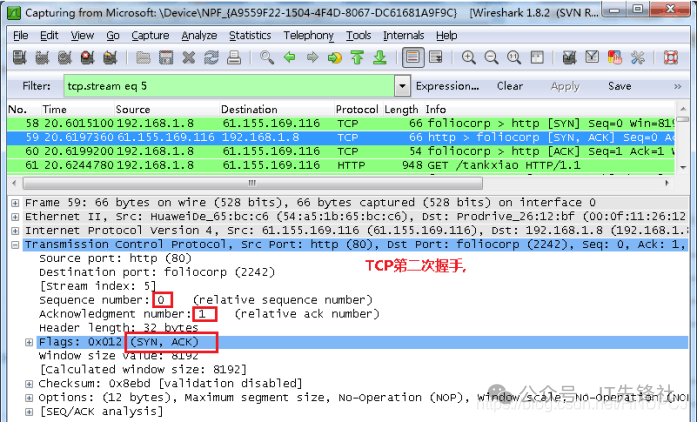Click the green filter input field

[x=228, y=86]
